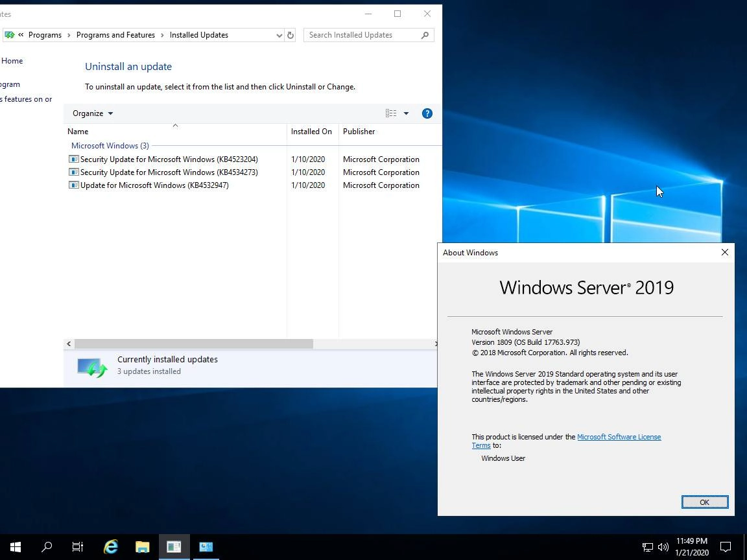This screenshot has width=747, height=560.
Task: Click the help question mark icon
Action: click(427, 113)
